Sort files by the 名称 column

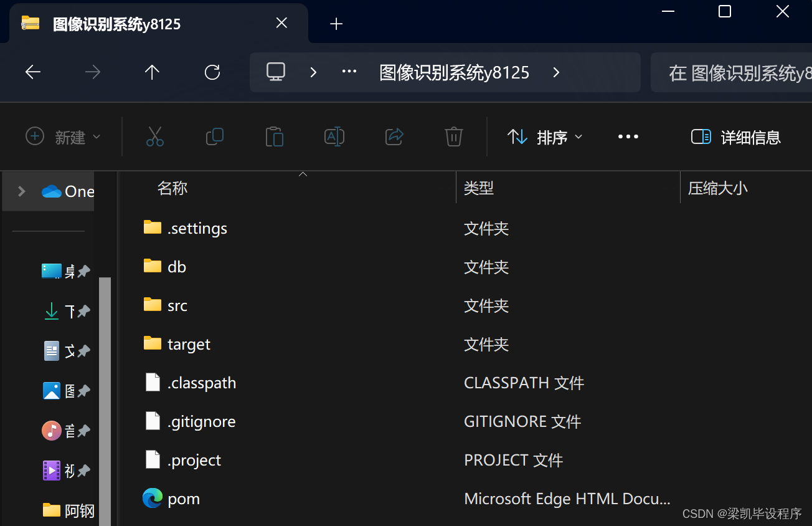coord(172,188)
